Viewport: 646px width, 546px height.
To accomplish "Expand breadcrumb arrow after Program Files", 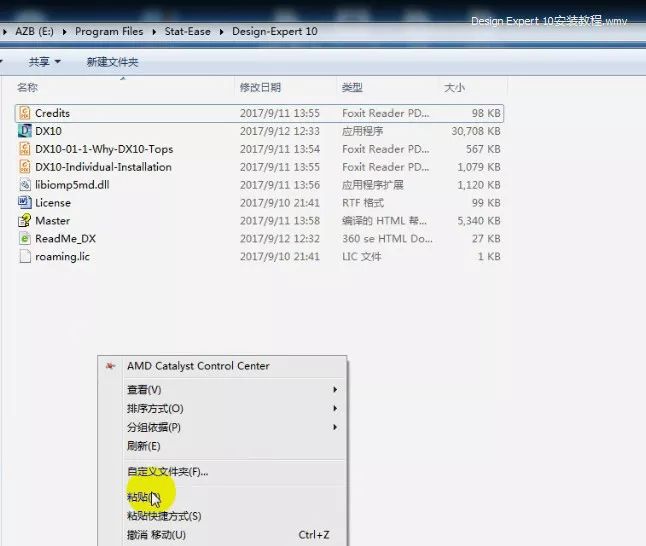I will point(154,32).
